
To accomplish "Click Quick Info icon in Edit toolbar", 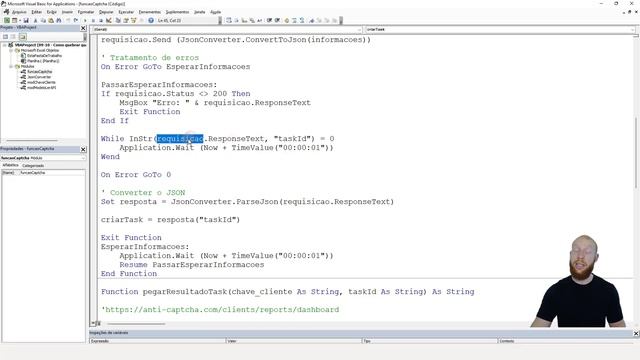I will pyautogui.click(x=244, y=20).
